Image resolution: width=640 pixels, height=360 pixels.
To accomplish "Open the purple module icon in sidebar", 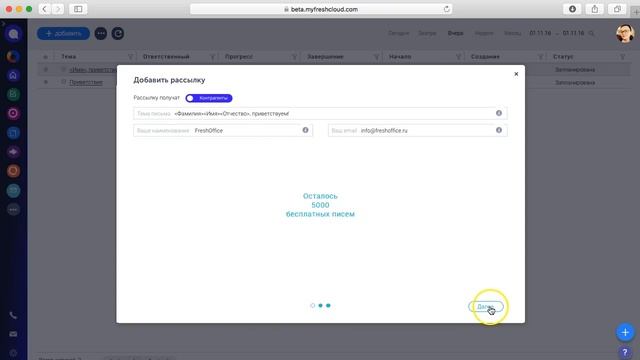I will click(x=13, y=152).
